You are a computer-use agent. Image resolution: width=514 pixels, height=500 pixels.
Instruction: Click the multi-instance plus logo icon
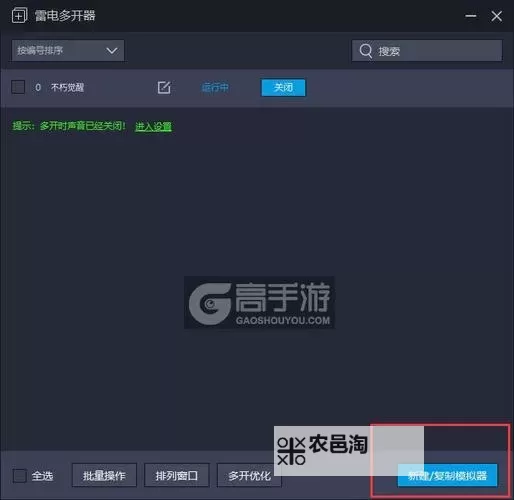19,15
